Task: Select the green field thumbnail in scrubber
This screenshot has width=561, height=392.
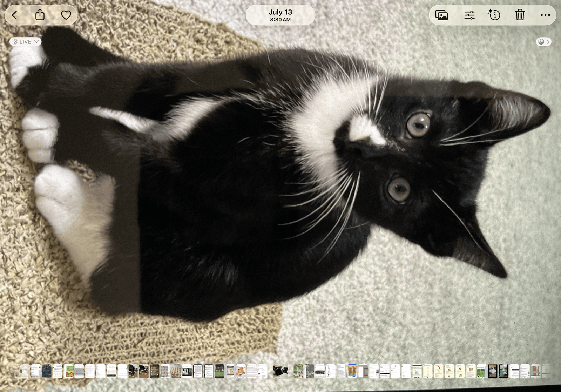Action: (219, 371)
